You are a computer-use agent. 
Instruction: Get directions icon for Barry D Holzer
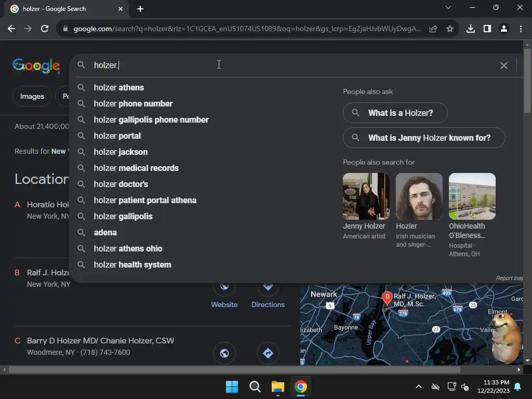coord(268,353)
